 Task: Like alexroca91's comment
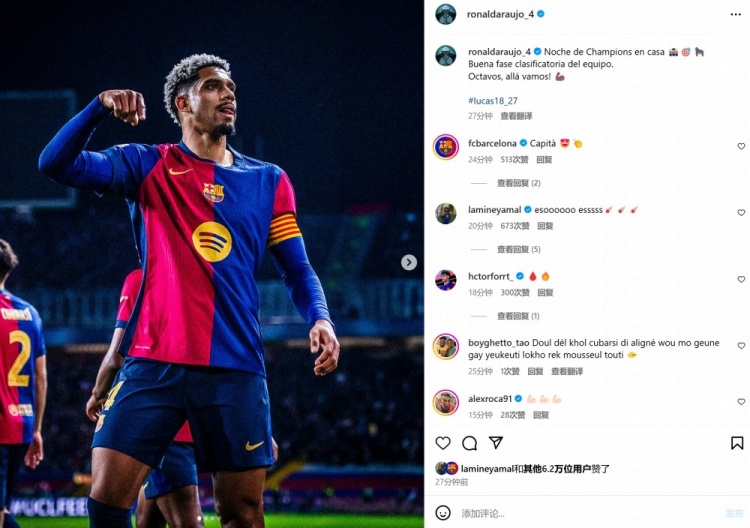pos(741,402)
